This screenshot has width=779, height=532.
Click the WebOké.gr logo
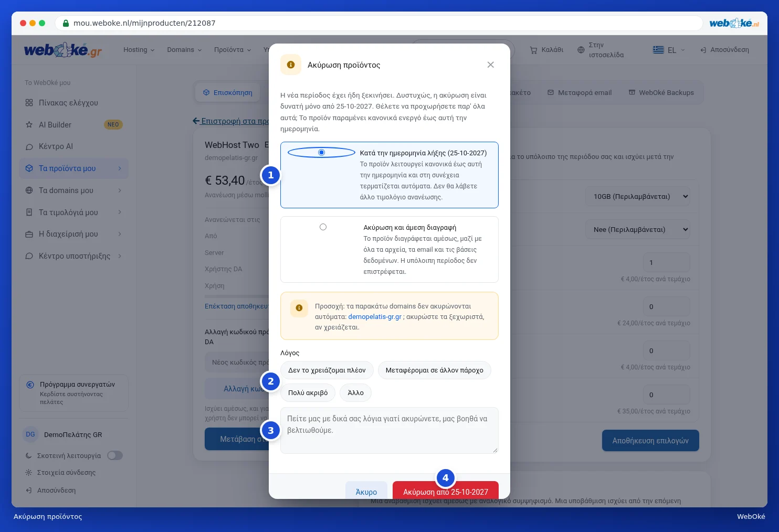pos(63,50)
